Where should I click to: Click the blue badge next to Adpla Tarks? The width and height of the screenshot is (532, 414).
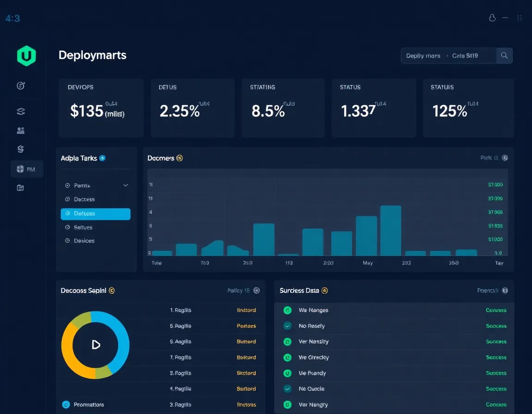[x=102, y=158]
